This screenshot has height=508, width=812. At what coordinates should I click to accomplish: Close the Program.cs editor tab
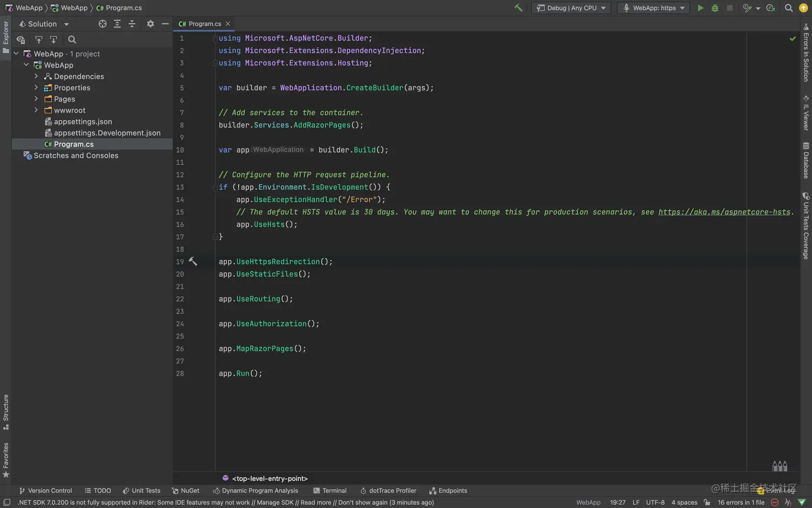coord(228,24)
